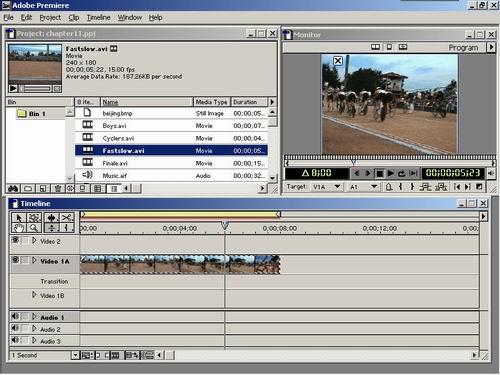Choose the Razor tool in Timeline toolbox
This screenshot has height=375, width=500.
tap(67, 218)
